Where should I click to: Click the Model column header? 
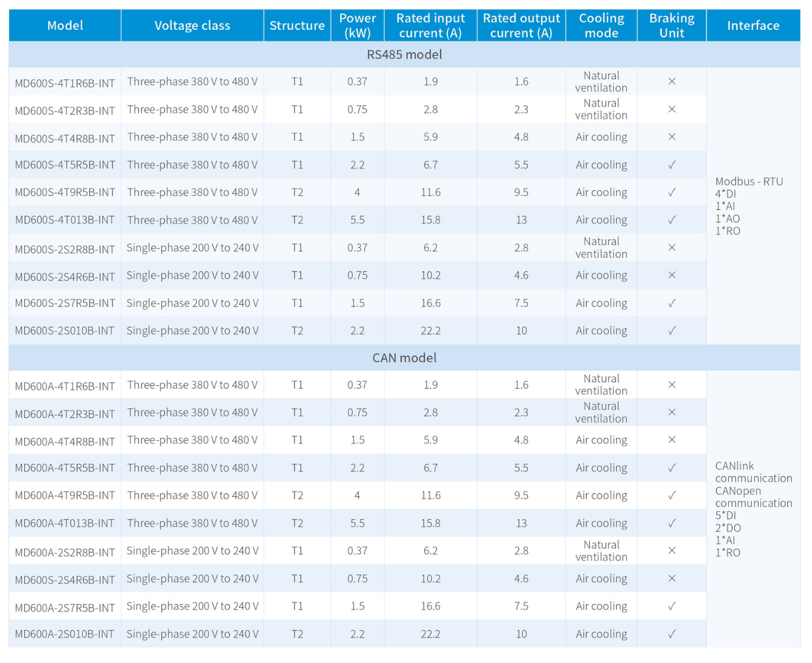65,25
